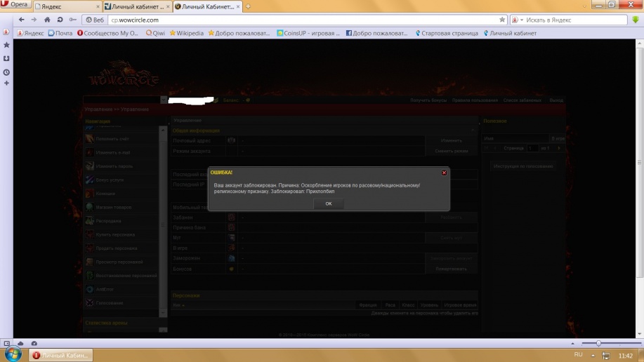Reload the current page

(59, 20)
